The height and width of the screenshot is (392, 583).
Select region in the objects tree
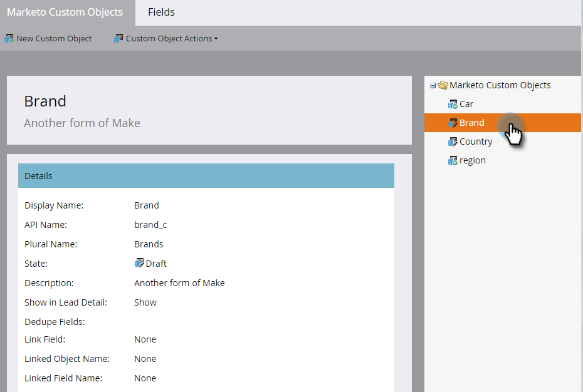coord(473,160)
